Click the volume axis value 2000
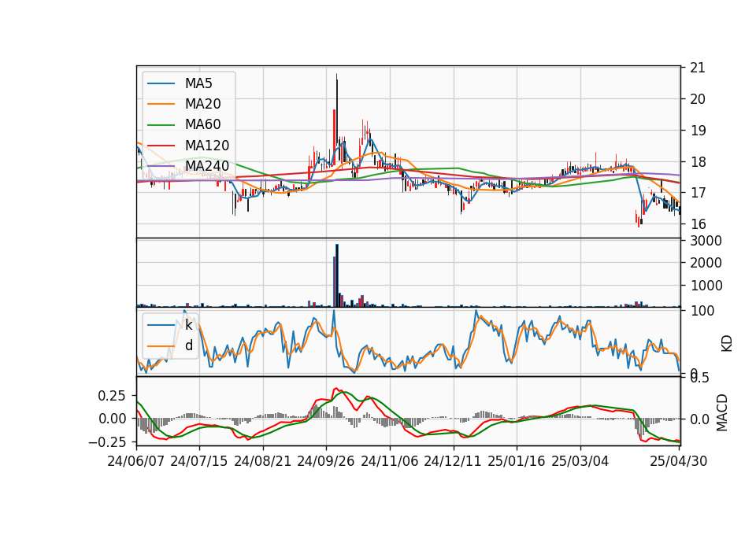The height and width of the screenshot is (543, 756). point(706,263)
